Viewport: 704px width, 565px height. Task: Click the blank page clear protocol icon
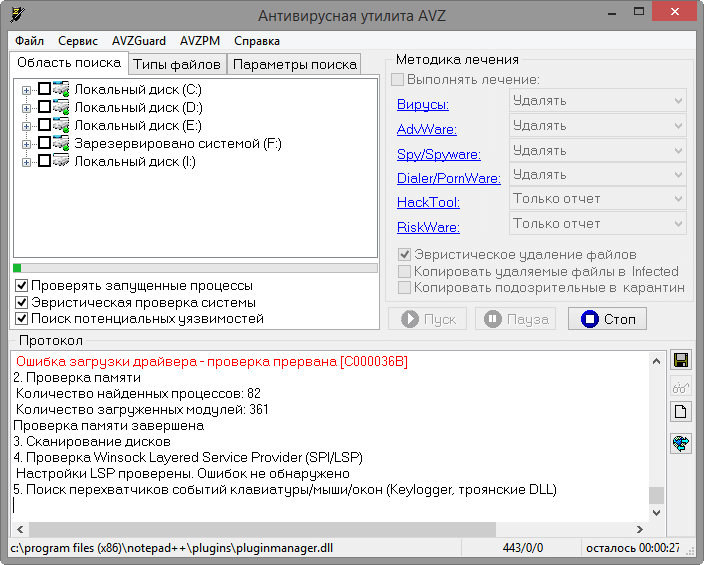pyautogui.click(x=681, y=411)
